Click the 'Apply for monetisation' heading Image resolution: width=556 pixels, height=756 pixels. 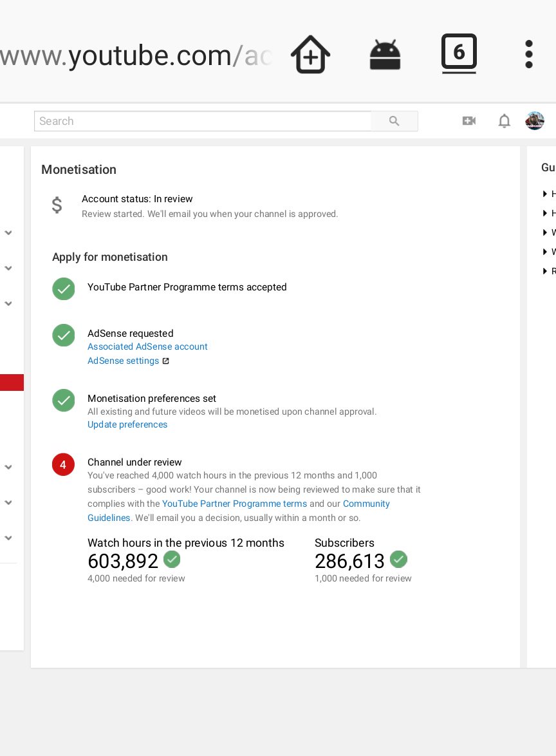pos(110,257)
